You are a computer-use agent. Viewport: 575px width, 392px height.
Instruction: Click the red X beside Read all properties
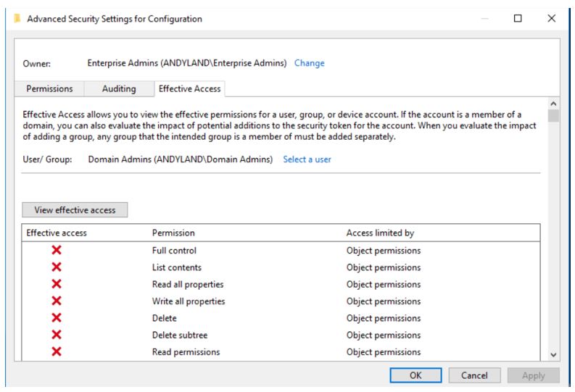57,284
